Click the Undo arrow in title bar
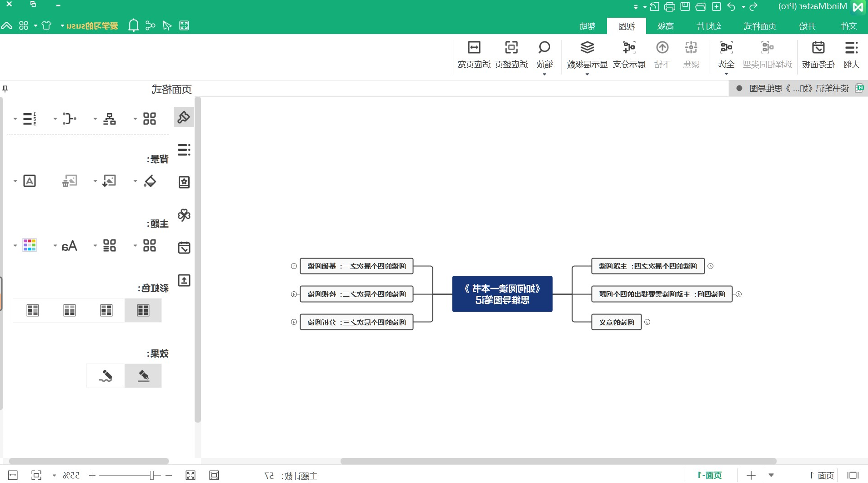This screenshot has width=868, height=483. click(x=731, y=6)
